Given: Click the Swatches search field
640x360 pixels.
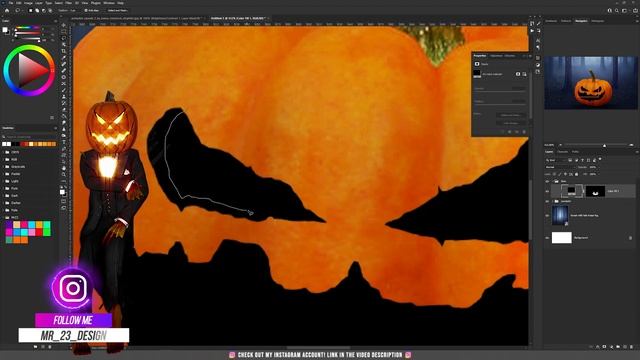Looking at the screenshot, I should click(29, 137).
